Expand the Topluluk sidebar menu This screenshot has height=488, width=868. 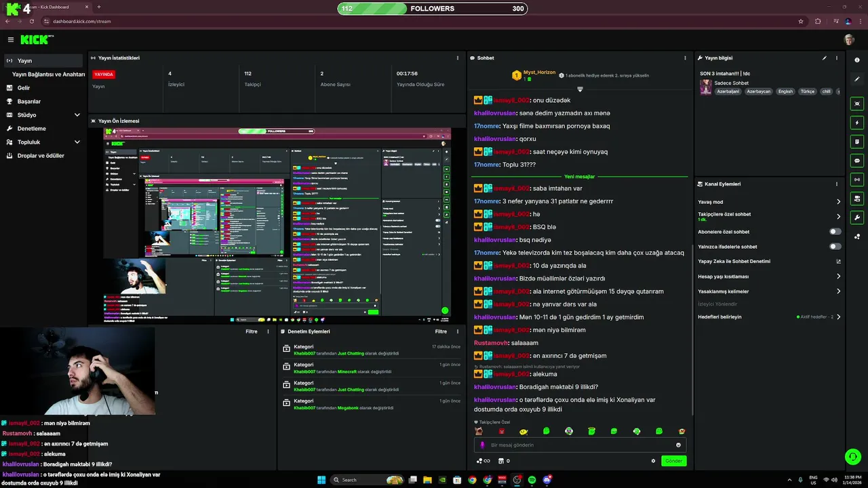pyautogui.click(x=43, y=142)
